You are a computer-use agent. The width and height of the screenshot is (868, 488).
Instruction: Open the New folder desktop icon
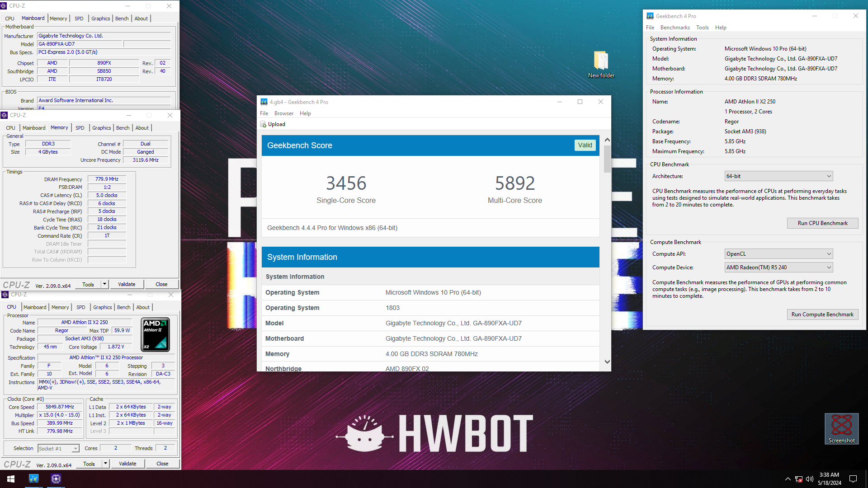(x=601, y=65)
